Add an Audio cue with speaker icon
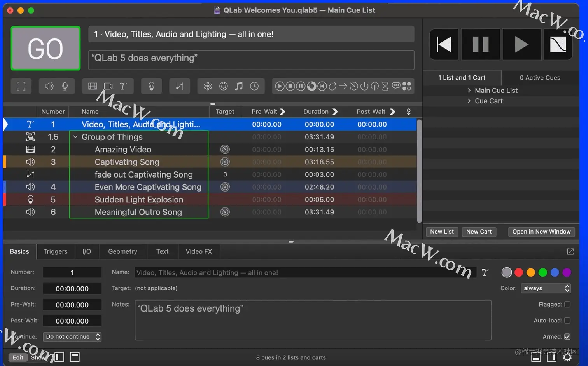The height and width of the screenshot is (366, 588). (49, 86)
